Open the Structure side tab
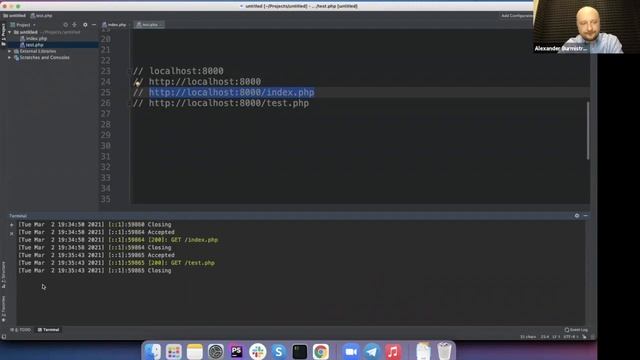 coord(4,275)
